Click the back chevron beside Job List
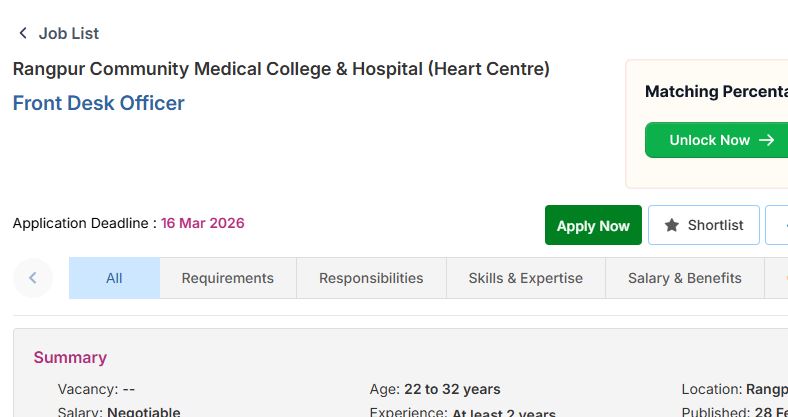 point(23,33)
